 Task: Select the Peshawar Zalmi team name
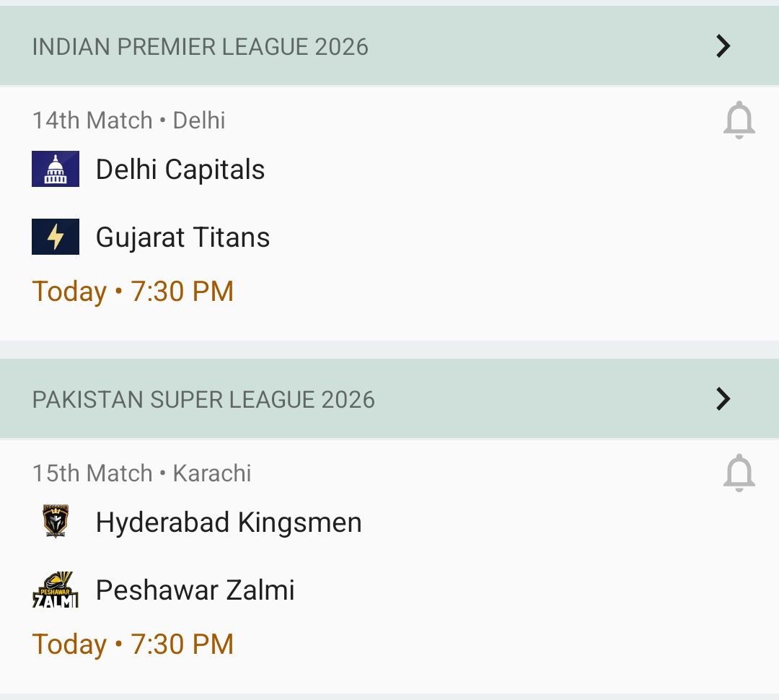coord(195,590)
